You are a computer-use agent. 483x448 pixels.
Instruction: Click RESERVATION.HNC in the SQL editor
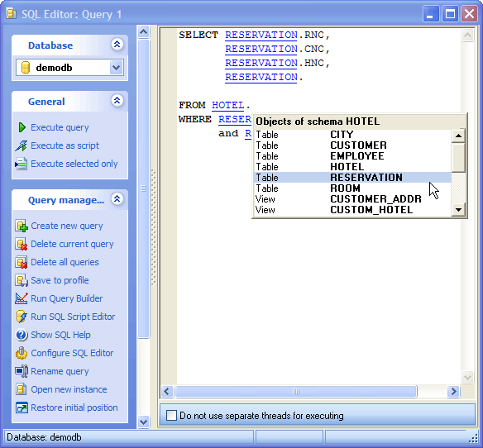pos(275,63)
